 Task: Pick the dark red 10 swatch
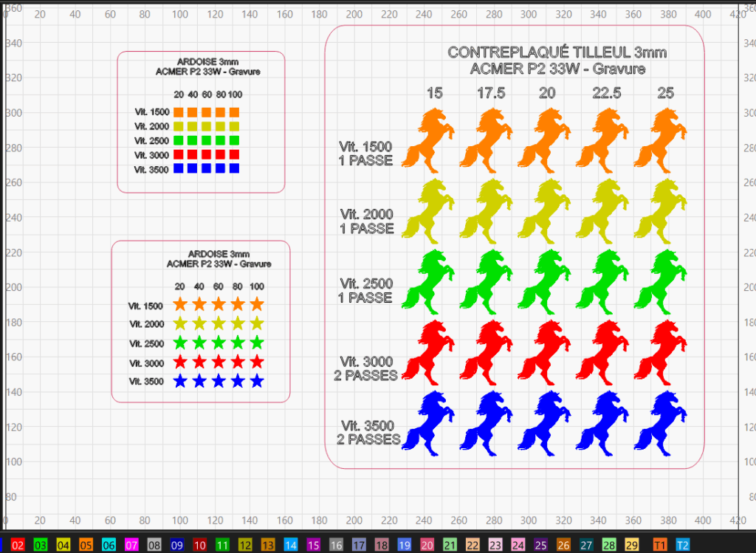tap(199, 546)
